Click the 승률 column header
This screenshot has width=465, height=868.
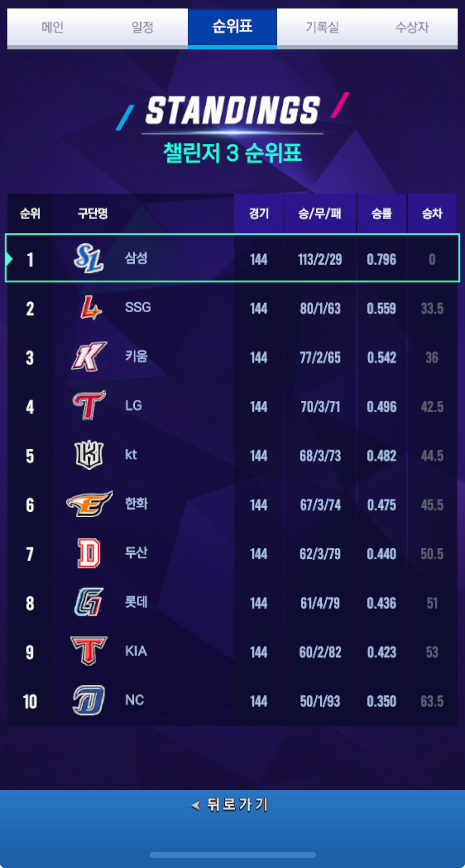(x=382, y=214)
